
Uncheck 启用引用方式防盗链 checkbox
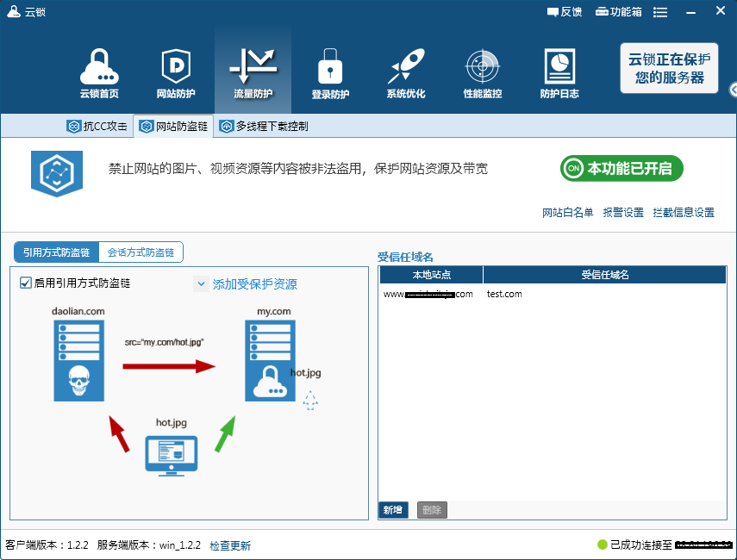pos(25,283)
